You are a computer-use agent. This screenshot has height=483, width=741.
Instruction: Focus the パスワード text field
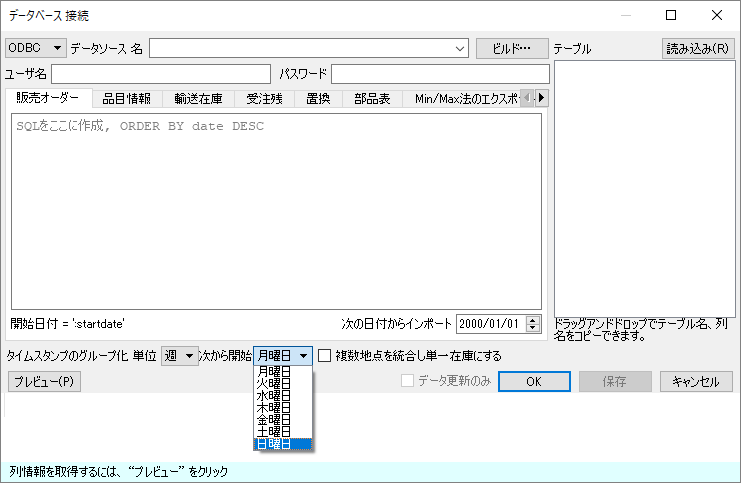pos(440,74)
